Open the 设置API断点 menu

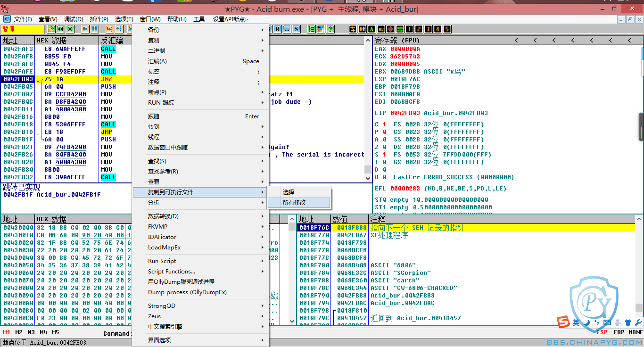[x=231, y=19]
